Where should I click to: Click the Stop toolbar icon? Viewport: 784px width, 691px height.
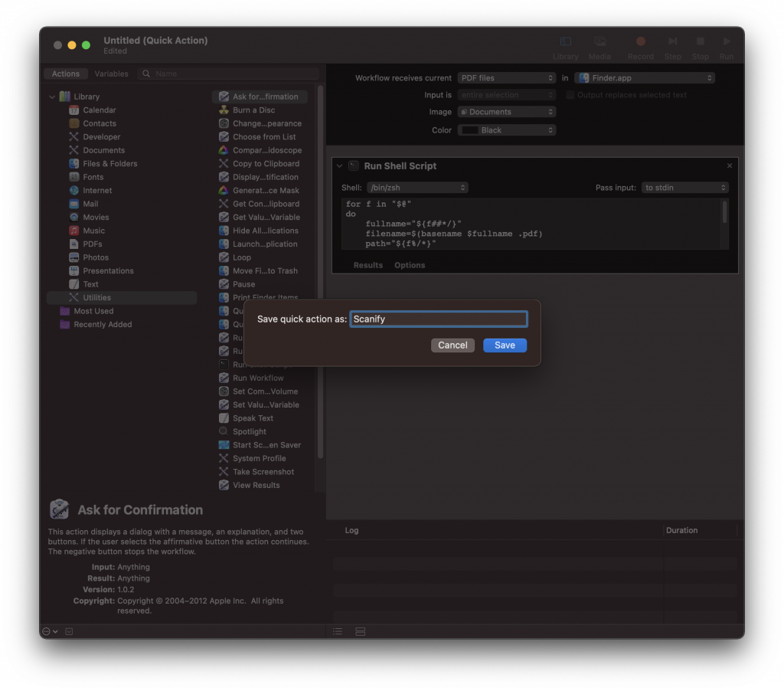tap(701, 42)
